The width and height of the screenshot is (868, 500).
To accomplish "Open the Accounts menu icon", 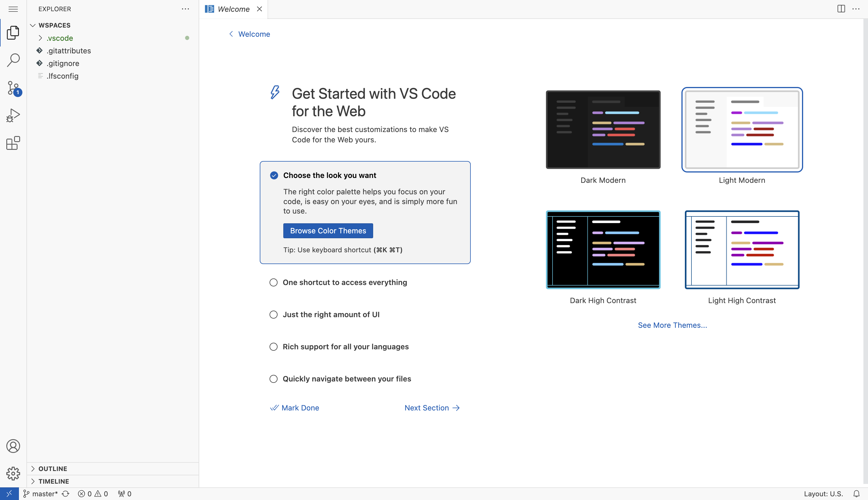I will 13,446.
